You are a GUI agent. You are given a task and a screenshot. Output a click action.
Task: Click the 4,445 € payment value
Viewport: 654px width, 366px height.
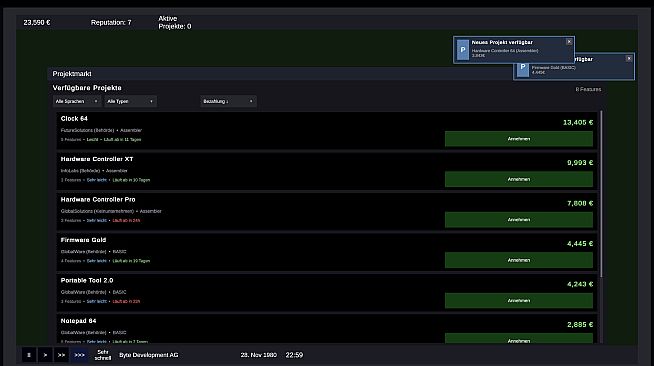coord(580,244)
